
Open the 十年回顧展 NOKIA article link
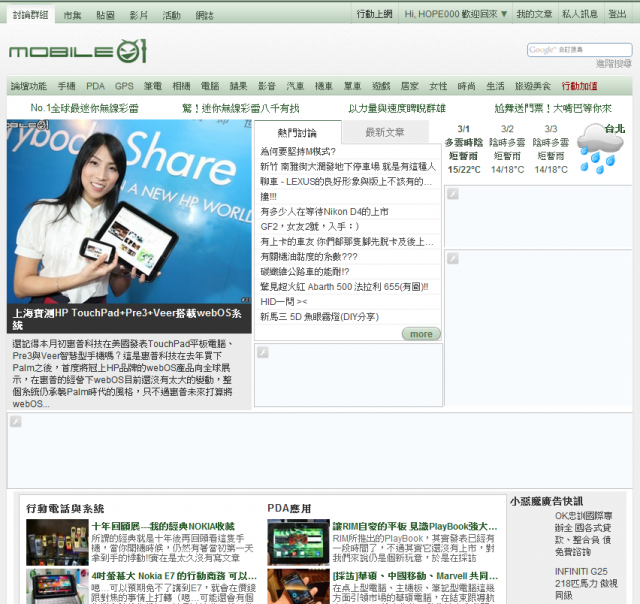pyautogui.click(x=163, y=526)
